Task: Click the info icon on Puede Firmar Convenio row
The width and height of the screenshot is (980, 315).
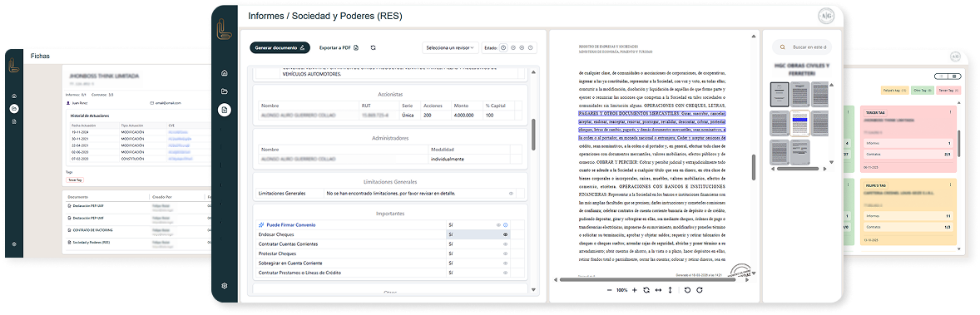Action: [506, 225]
